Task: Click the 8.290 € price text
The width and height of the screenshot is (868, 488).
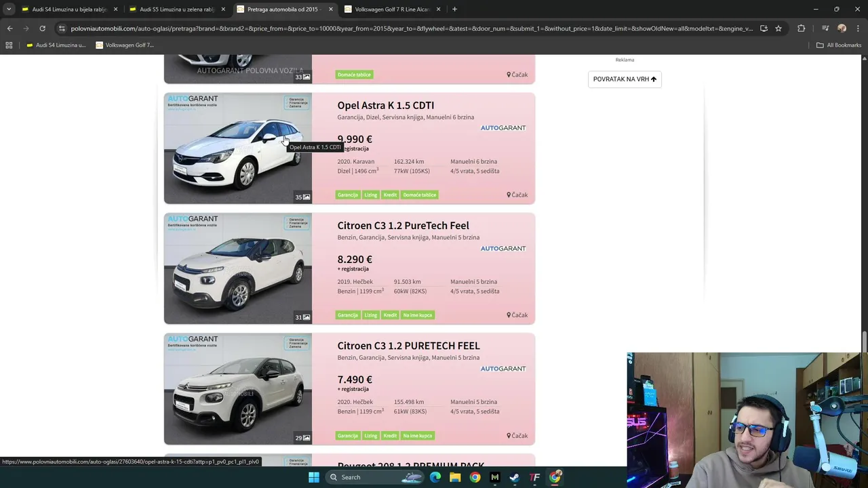Action: (x=355, y=260)
